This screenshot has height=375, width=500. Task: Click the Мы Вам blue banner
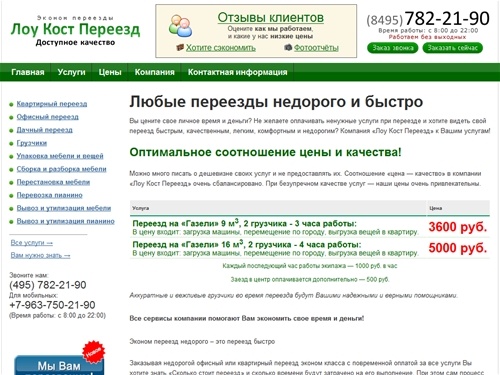tap(59, 365)
